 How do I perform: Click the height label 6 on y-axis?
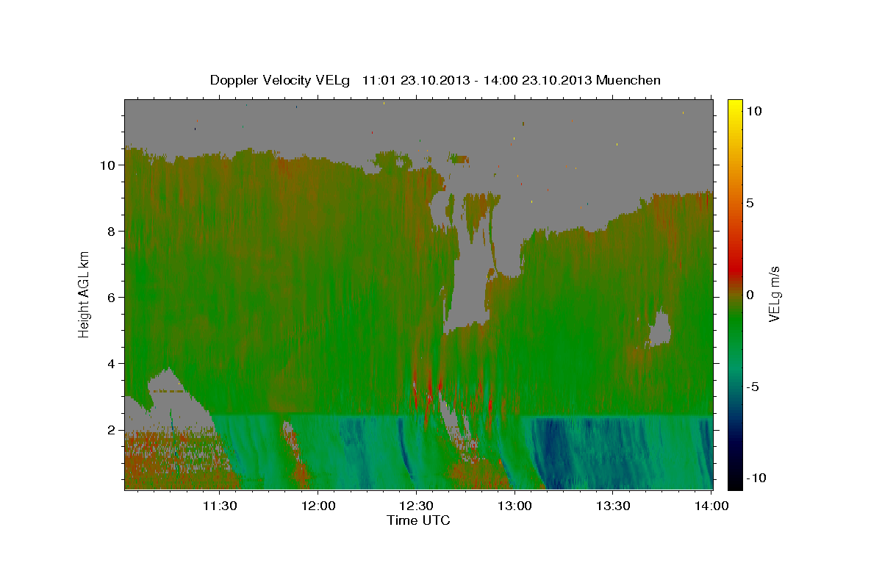pyautogui.click(x=112, y=298)
